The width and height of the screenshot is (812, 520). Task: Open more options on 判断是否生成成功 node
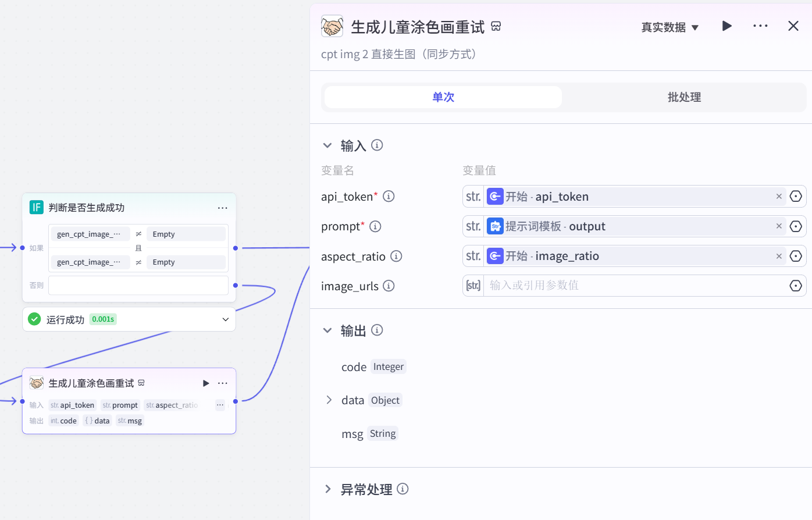pyautogui.click(x=222, y=208)
